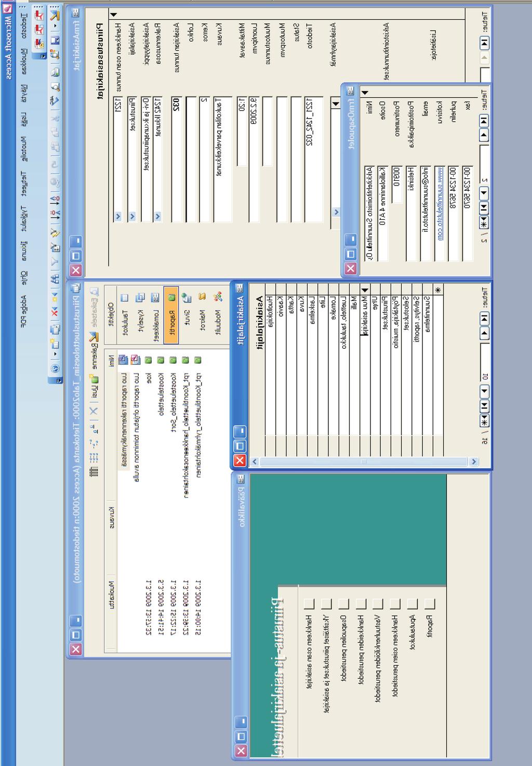Select the Moduulit object icon
The height and width of the screenshot is (766, 532).
point(218,297)
